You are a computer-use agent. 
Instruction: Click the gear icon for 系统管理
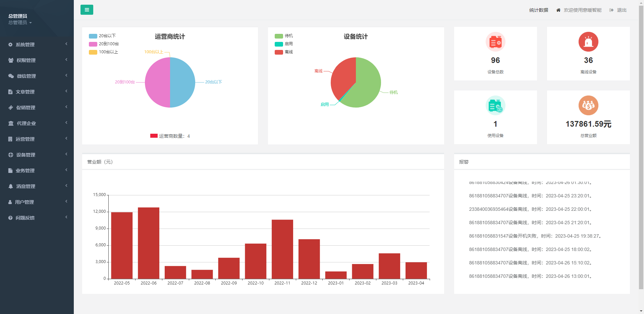[10, 45]
